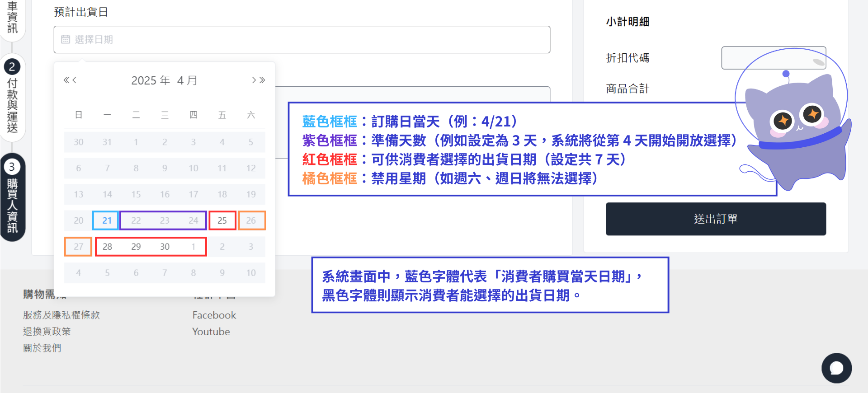Open the Youtube footer link
The image size is (868, 393).
(x=211, y=332)
